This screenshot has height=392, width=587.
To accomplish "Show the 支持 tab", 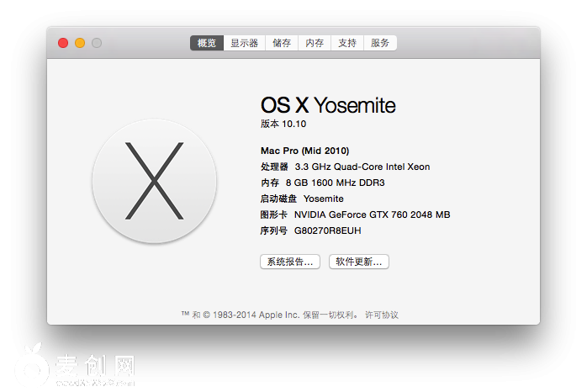I will (x=347, y=43).
